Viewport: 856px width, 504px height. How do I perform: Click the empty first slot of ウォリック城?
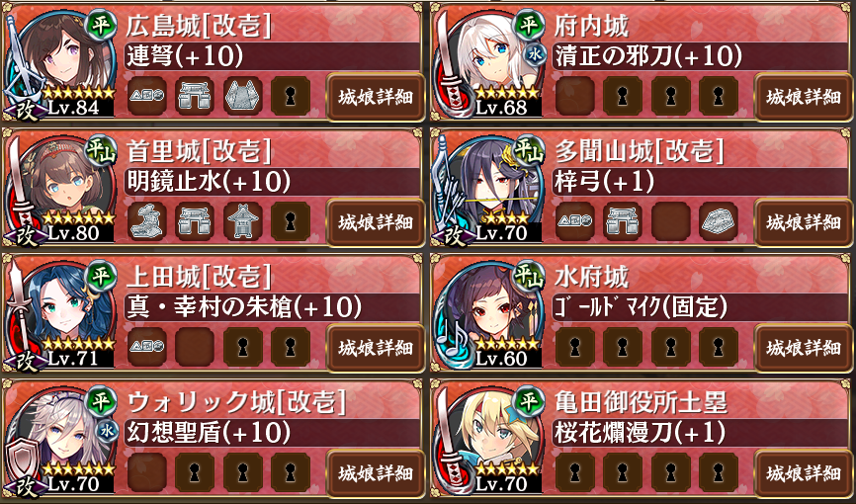coord(147,472)
